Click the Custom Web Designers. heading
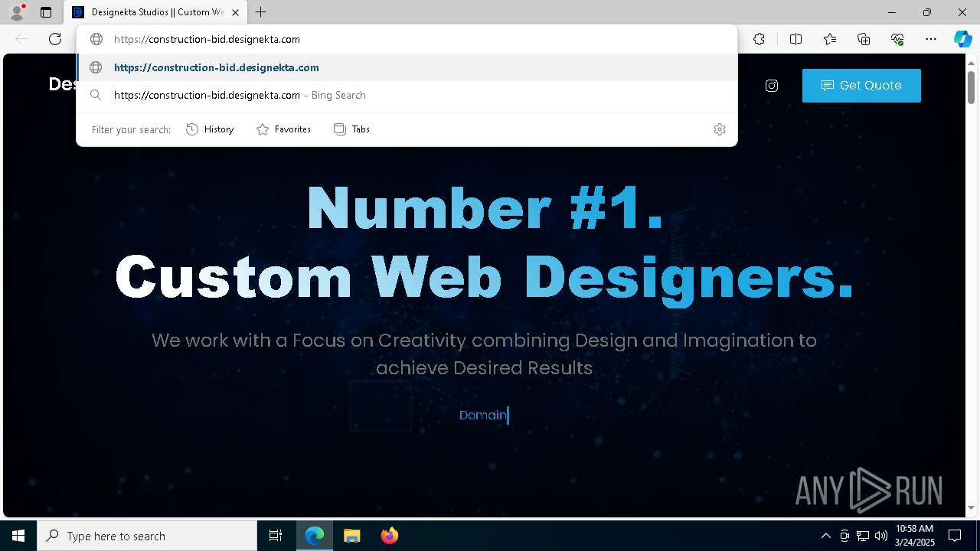Viewport: 980px width, 551px height. 485,277
